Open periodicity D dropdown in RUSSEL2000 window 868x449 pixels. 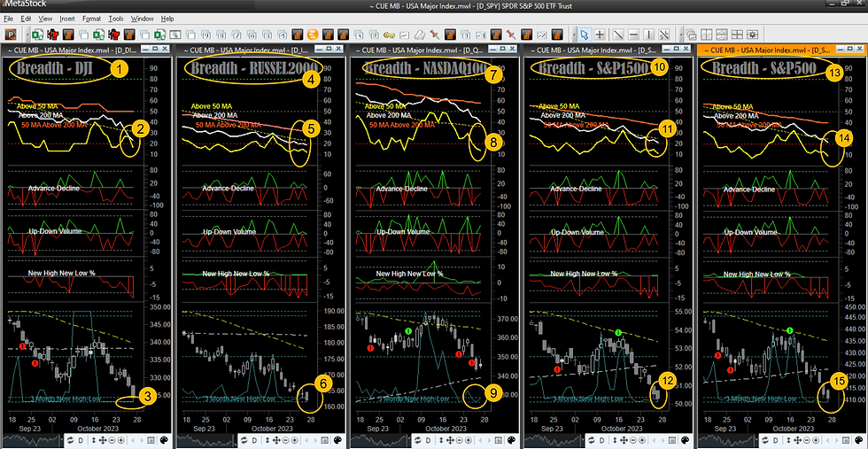[x=254, y=440]
